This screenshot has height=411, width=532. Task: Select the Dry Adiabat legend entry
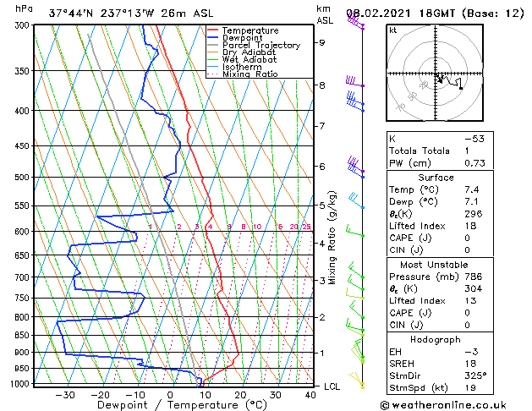249,52
